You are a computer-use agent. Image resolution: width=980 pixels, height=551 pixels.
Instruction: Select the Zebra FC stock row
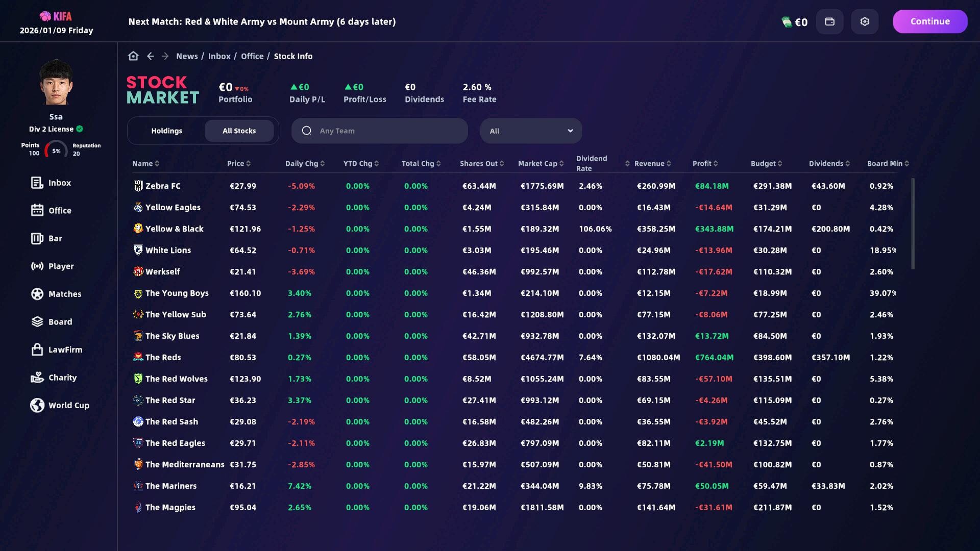point(163,186)
